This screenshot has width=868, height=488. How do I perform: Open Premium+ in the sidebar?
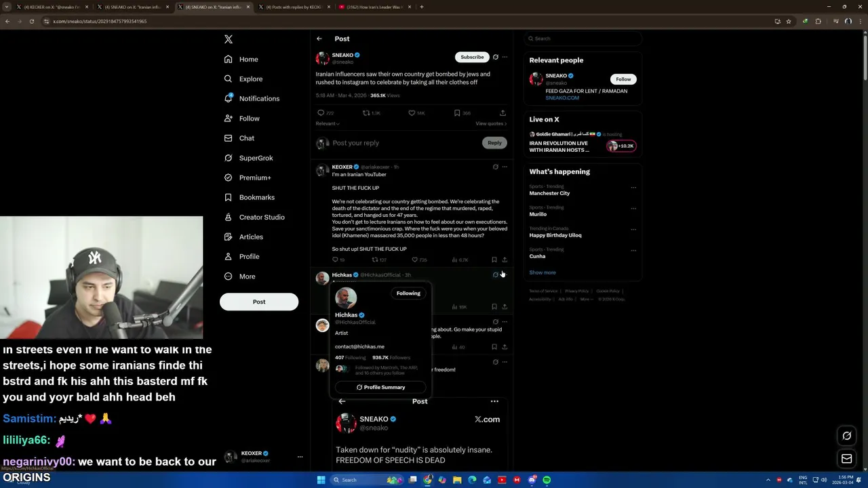(248, 178)
